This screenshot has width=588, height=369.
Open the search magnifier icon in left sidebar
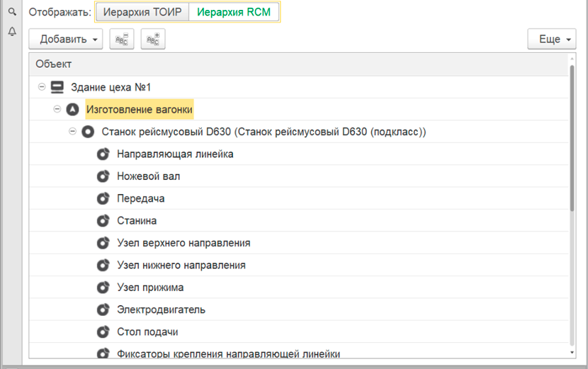(x=12, y=12)
